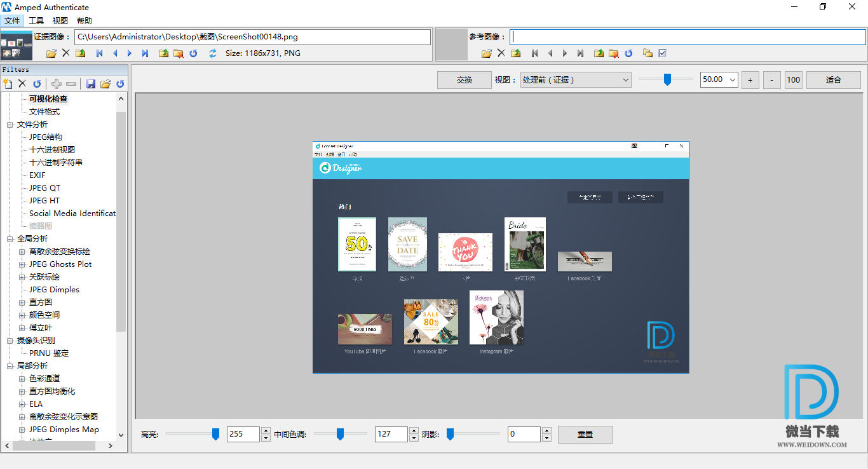
Task: Reload the evidence image with circular arrow
Action: tap(193, 53)
